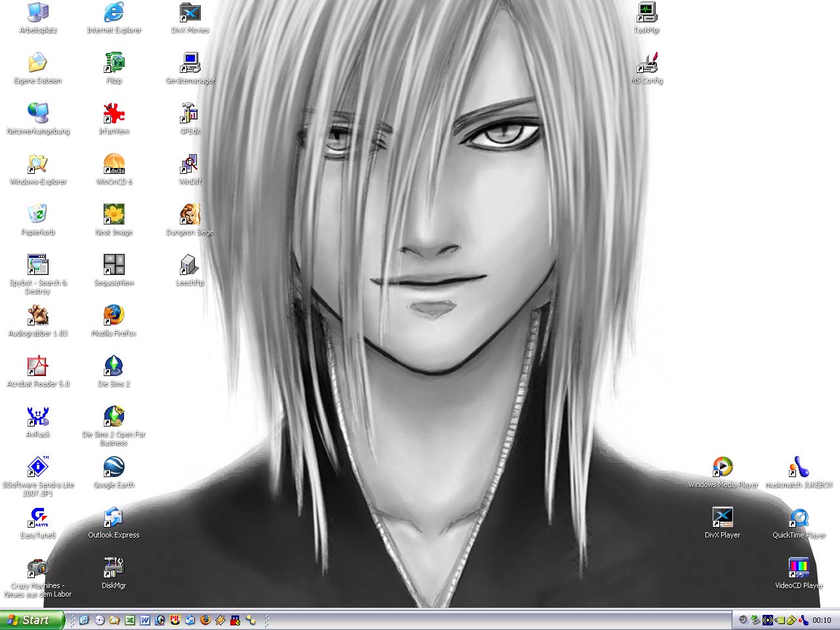Click the EasyTune5 desktop icon

pyautogui.click(x=38, y=523)
